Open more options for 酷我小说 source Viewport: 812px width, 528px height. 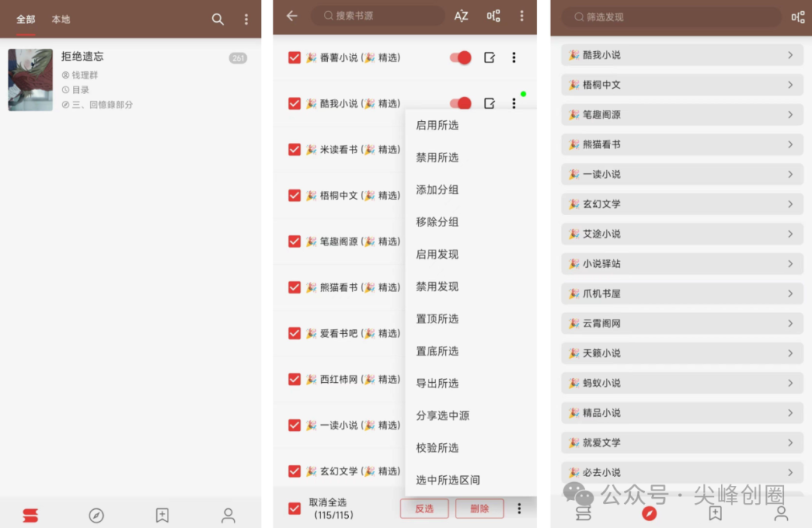[514, 104]
